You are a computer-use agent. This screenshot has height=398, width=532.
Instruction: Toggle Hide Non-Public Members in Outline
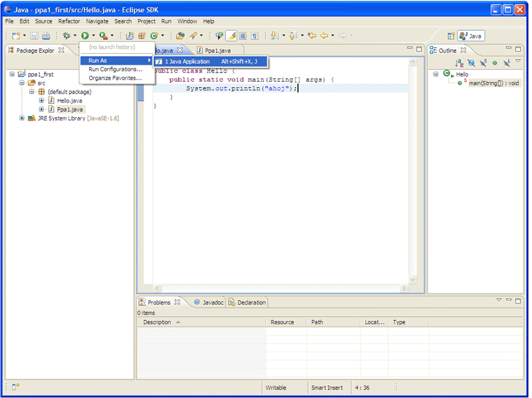click(x=495, y=63)
